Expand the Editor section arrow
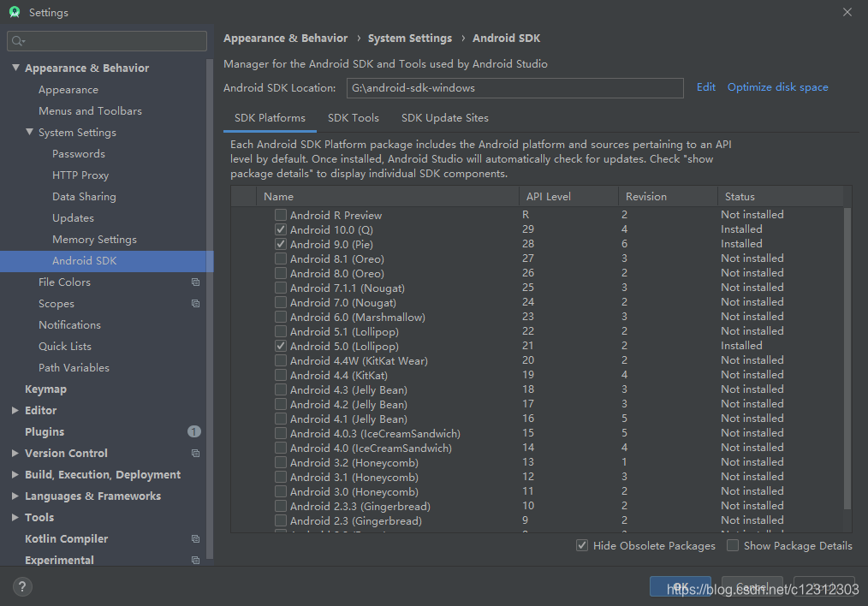Screen dimensions: 868x606 click(15, 410)
